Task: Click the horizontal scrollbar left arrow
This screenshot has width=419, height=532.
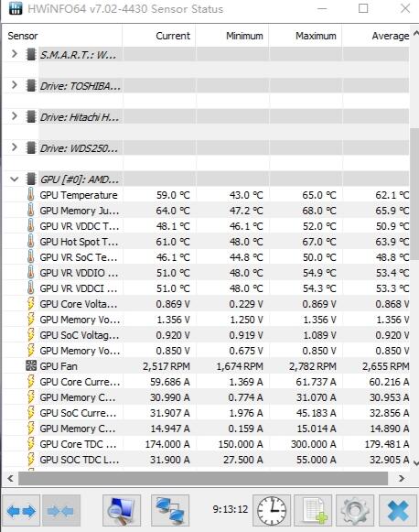Action: pyautogui.click(x=10, y=478)
